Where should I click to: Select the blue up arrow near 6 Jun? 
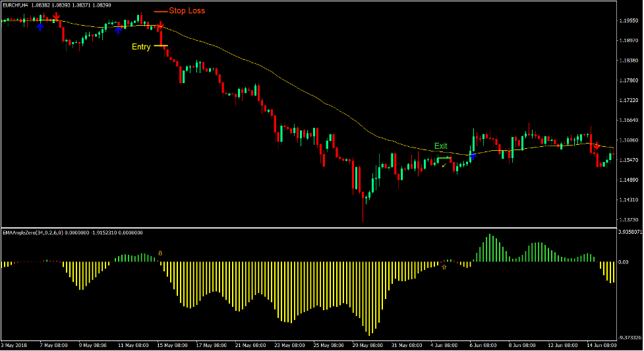tap(473, 155)
